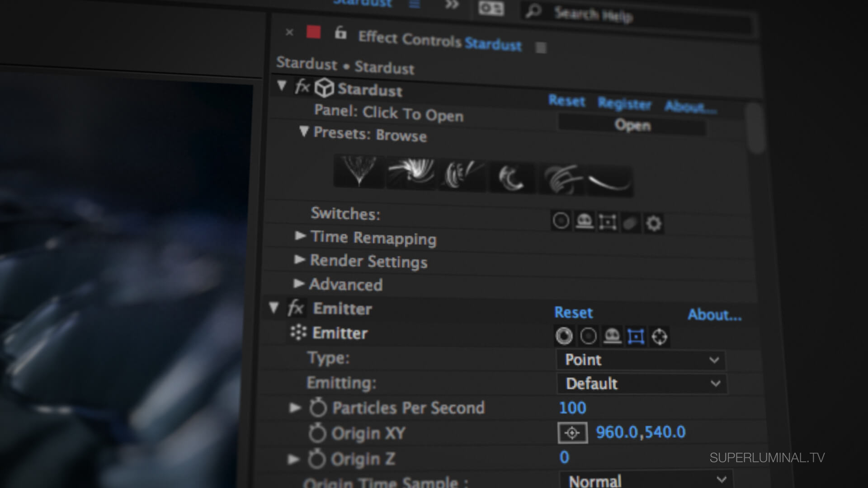Choose the burst fountain preset thumbnail
868x488 pixels.
pyautogui.click(x=359, y=171)
